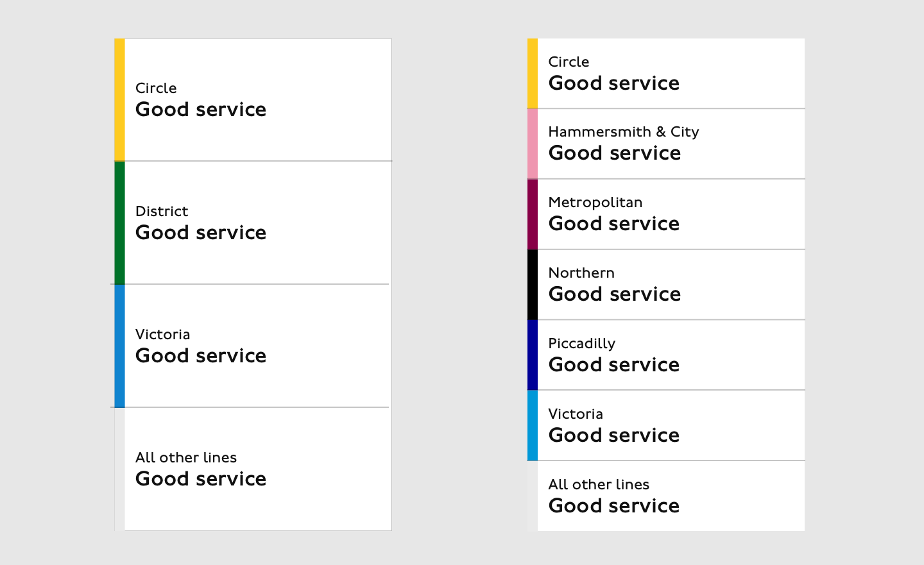Select All other lines in the right list
This screenshot has height=565, width=924.
pyautogui.click(x=666, y=496)
